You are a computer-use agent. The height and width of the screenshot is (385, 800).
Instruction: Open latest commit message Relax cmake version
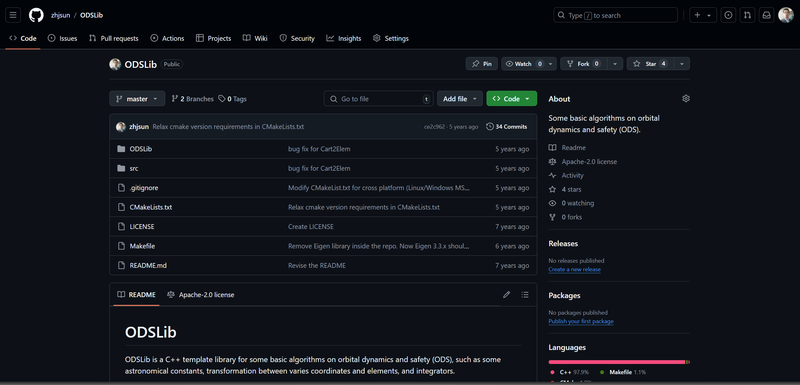[228, 126]
